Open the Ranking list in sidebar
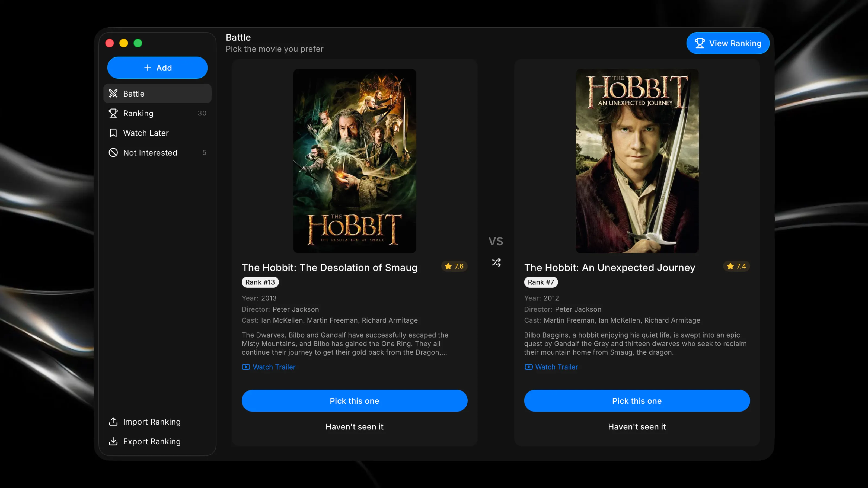The image size is (868, 488). (x=157, y=113)
